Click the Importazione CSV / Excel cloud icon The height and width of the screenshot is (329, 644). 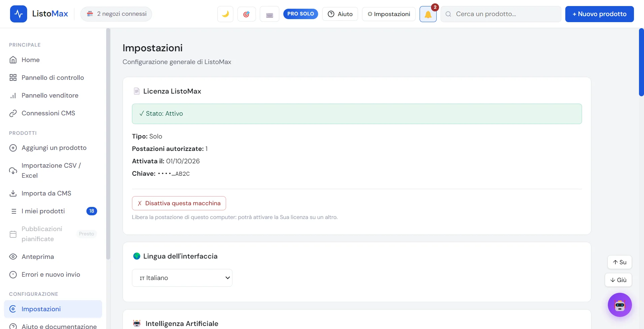13,170
